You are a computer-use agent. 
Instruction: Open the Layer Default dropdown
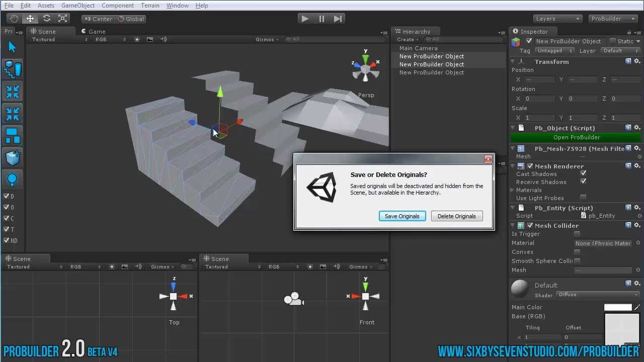(x=620, y=50)
